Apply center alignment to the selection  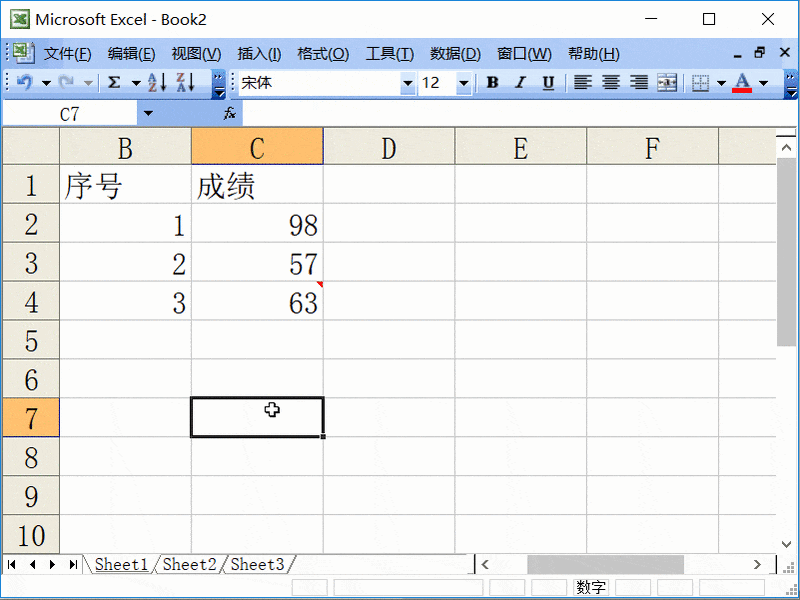[x=610, y=83]
